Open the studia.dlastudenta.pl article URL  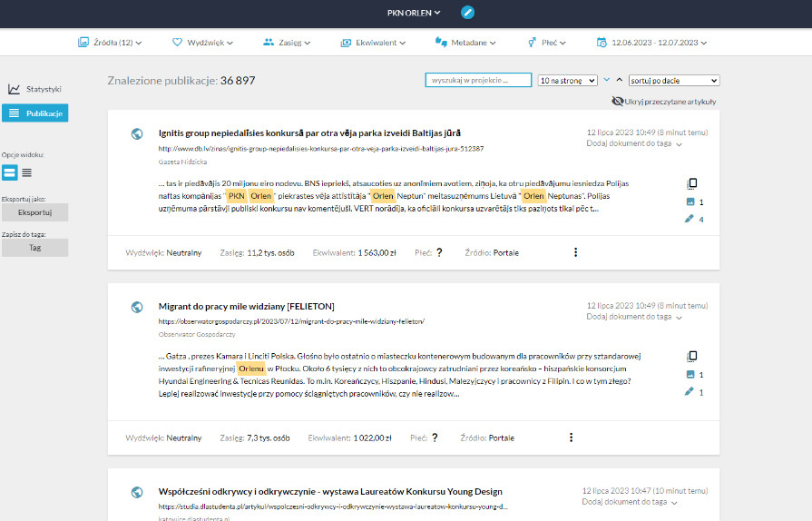(x=333, y=506)
